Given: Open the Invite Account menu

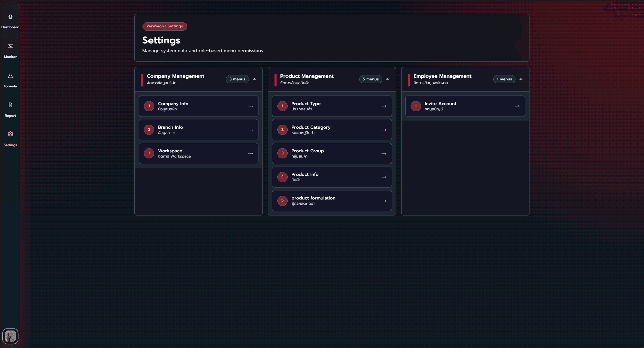Looking at the screenshot, I should tap(465, 106).
